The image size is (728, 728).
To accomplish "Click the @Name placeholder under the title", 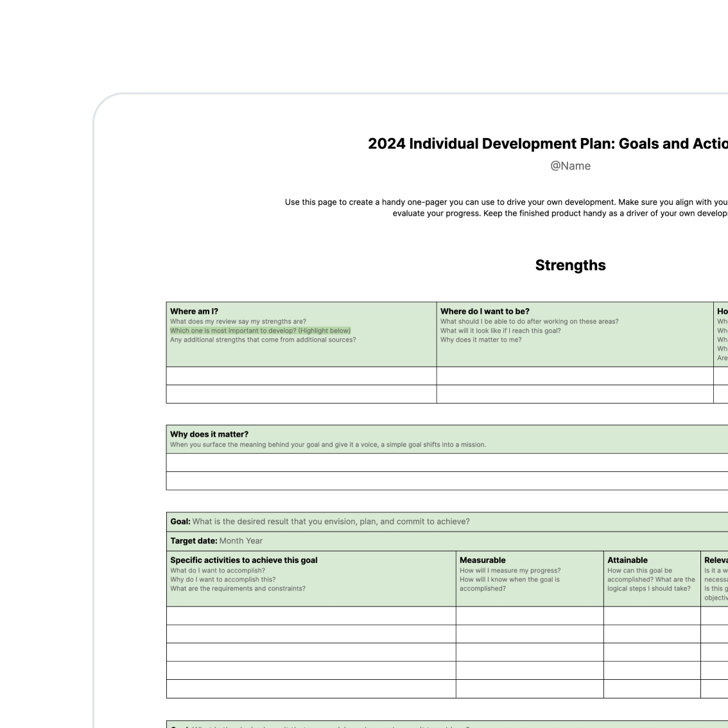I will pos(570,166).
